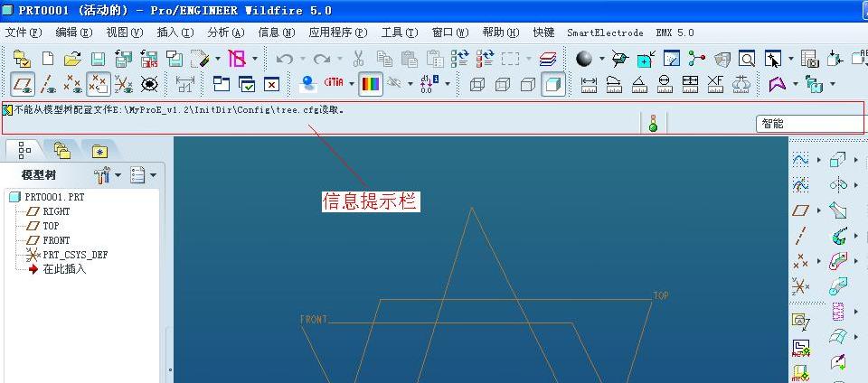The width and height of the screenshot is (868, 383).
Task: Click the Undo arrow icon
Action: 285,58
